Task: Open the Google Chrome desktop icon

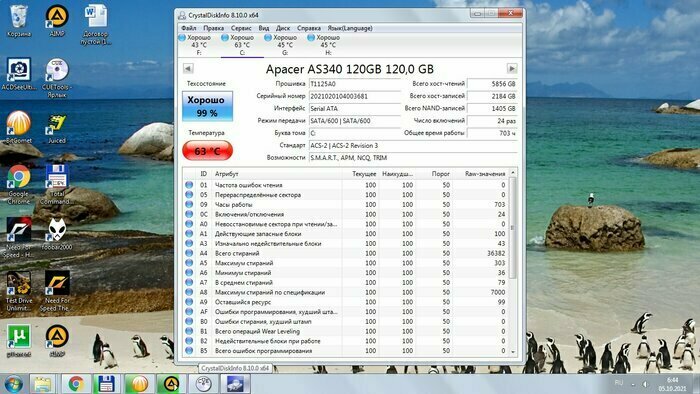Action: click(19, 184)
